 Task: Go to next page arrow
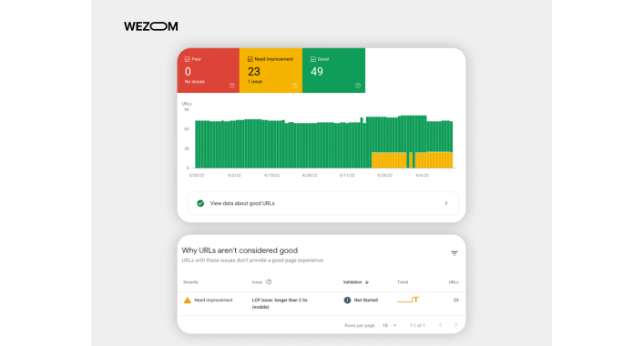click(x=455, y=325)
